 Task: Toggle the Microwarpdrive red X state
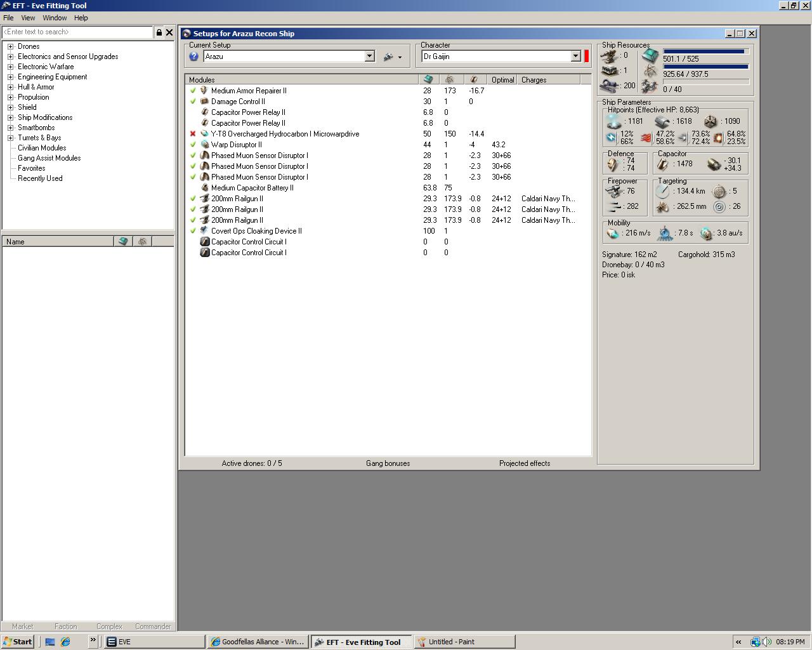coord(193,134)
